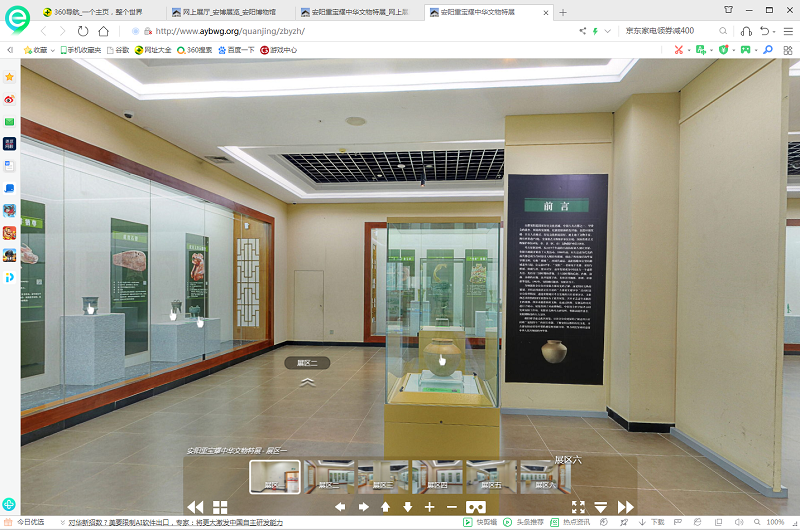Viewport: 800px width, 530px height.
Task: Click the browser back button
Action: [x=44, y=31]
